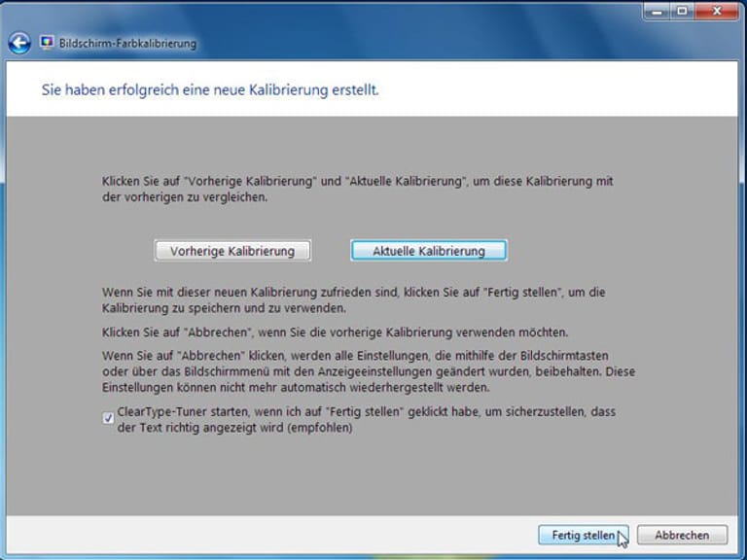Click paragraph starting 'Klicken Sie auf "Vorherige Kalibrierung"'
The width and height of the screenshot is (747, 560).
pyautogui.click(x=358, y=189)
